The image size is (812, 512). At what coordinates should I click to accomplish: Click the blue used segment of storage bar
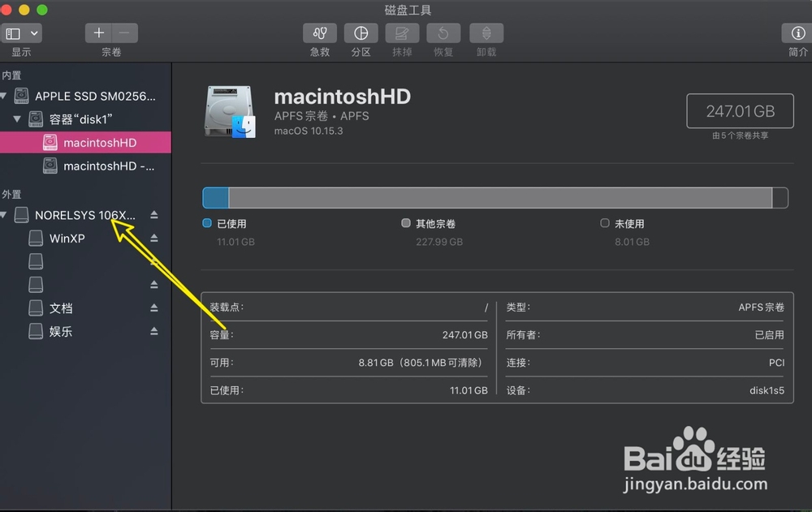coord(215,198)
